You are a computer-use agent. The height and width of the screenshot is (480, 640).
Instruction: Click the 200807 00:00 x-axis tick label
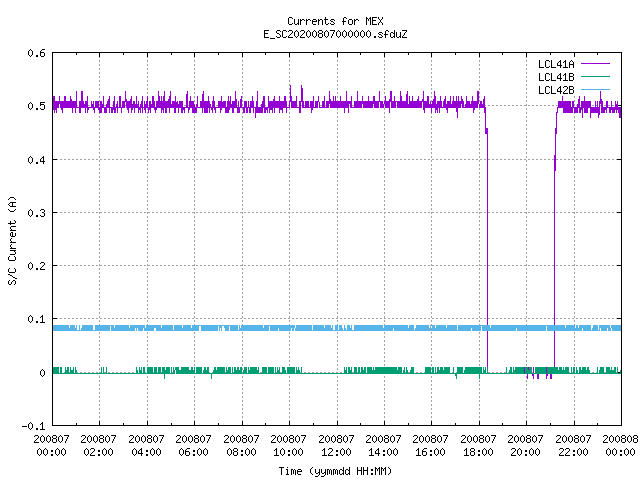51,446
